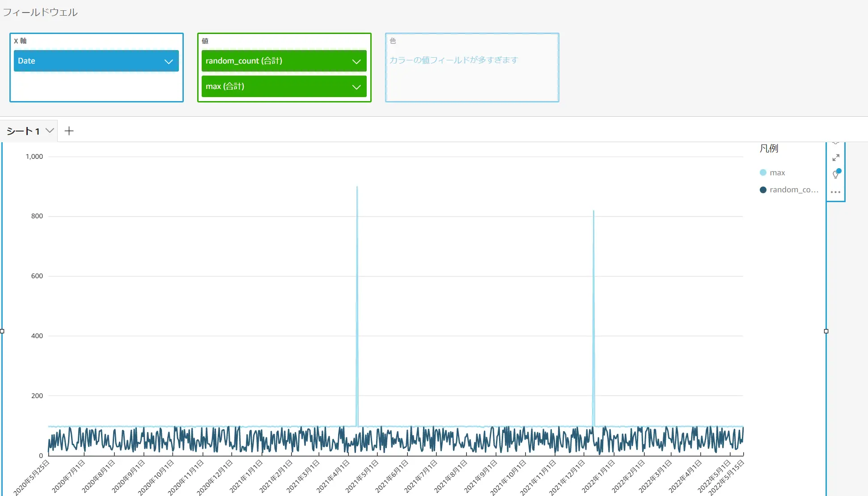Click the 2022年5月15日 x-axis label
The width and height of the screenshot is (868, 496).
[x=726, y=477]
